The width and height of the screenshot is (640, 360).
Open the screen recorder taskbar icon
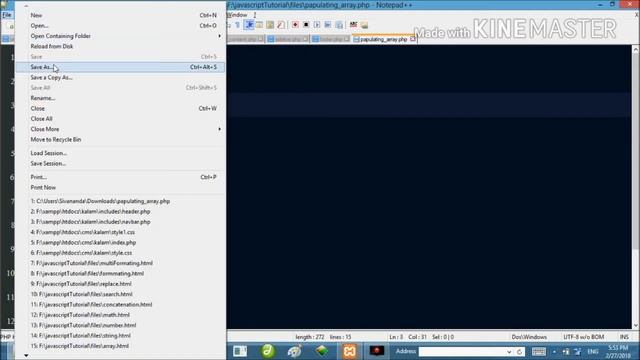pos(377,351)
